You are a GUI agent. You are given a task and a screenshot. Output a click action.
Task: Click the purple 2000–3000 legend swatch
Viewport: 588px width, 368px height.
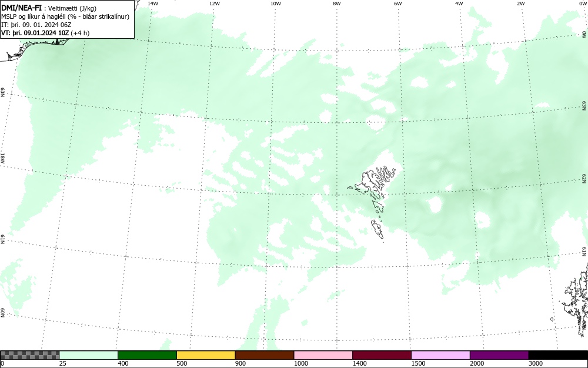point(499,355)
